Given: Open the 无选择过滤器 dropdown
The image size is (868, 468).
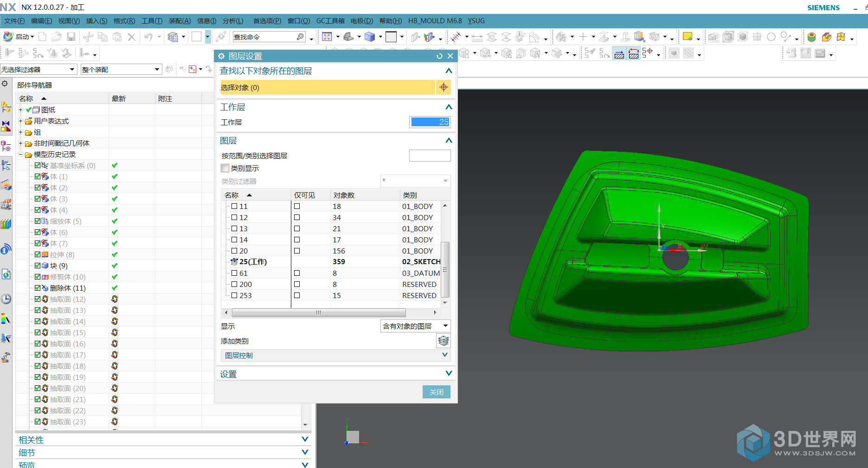Looking at the screenshot, I should click(x=38, y=69).
